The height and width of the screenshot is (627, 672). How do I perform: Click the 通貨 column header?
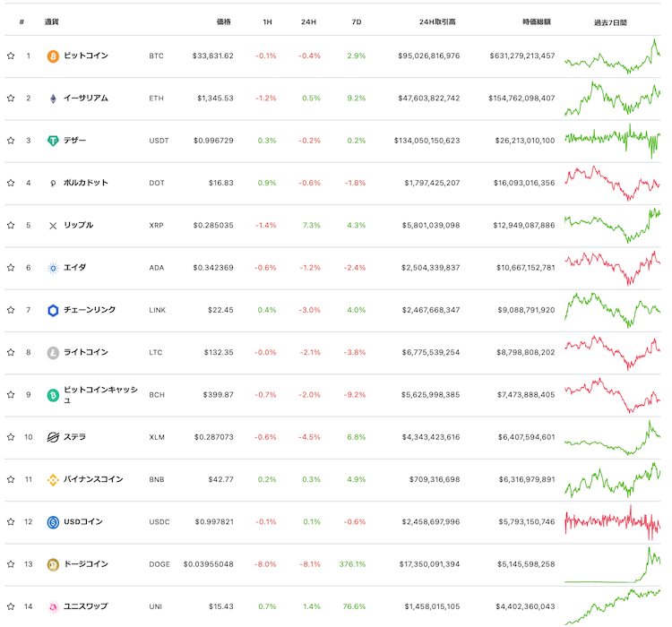point(52,21)
